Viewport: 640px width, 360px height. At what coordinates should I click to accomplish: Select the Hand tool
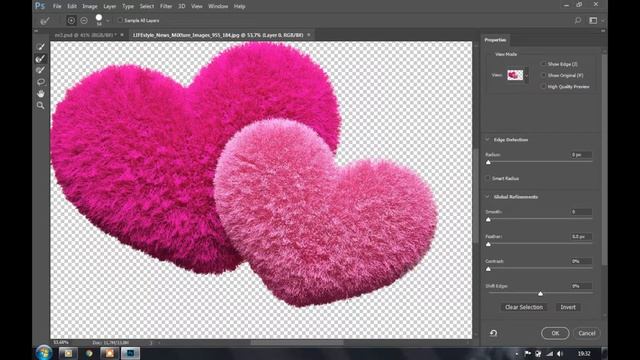pyautogui.click(x=40, y=93)
